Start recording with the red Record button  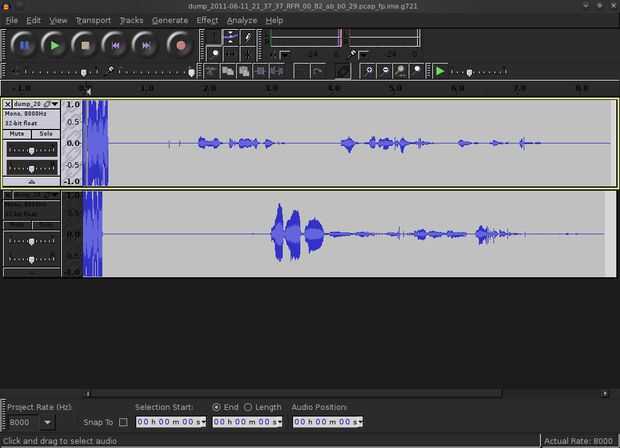(x=180, y=45)
